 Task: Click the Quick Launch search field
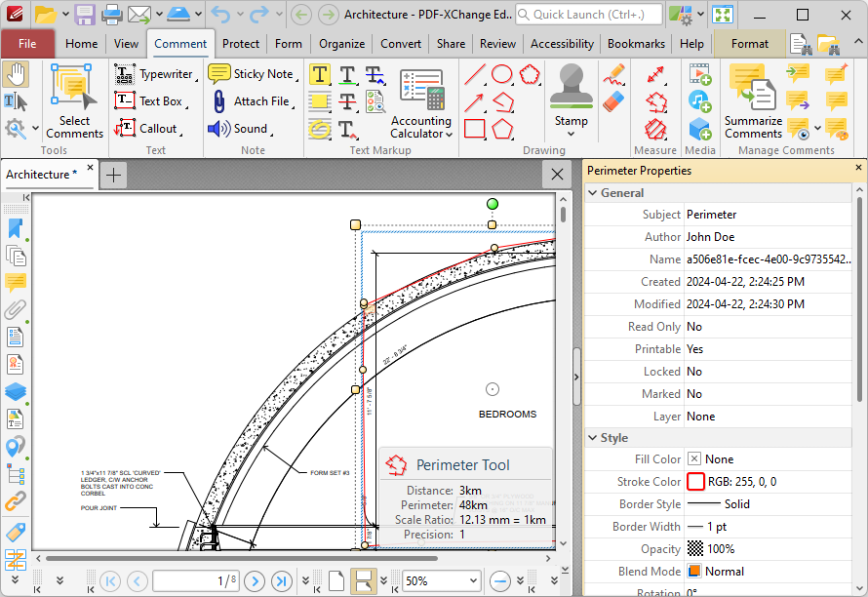[x=588, y=15]
